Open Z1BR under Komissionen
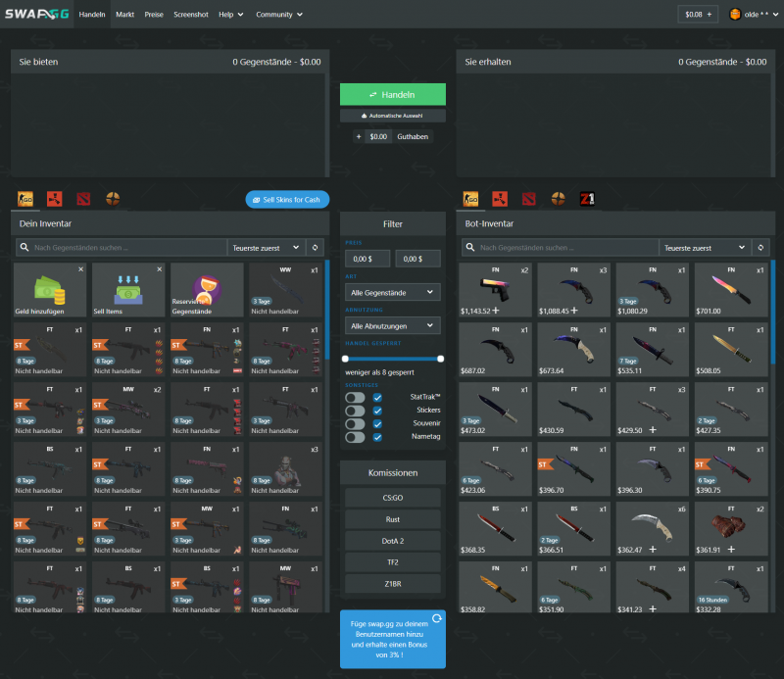The image size is (784, 679). pyautogui.click(x=393, y=584)
